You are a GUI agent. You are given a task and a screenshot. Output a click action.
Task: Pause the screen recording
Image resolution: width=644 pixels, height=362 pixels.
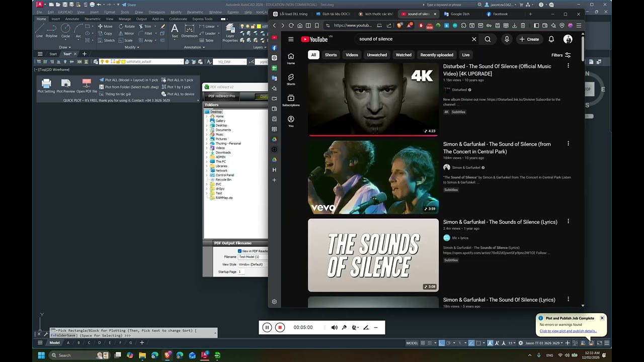(267, 327)
